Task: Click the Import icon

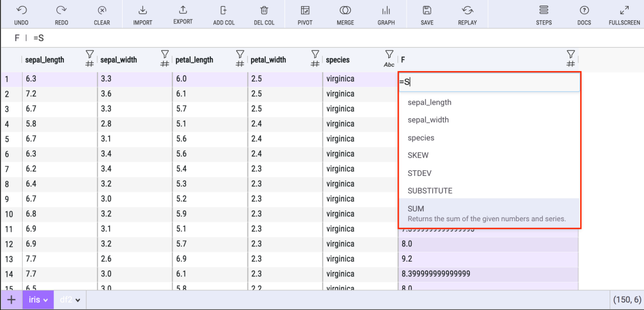Action: pos(142,10)
